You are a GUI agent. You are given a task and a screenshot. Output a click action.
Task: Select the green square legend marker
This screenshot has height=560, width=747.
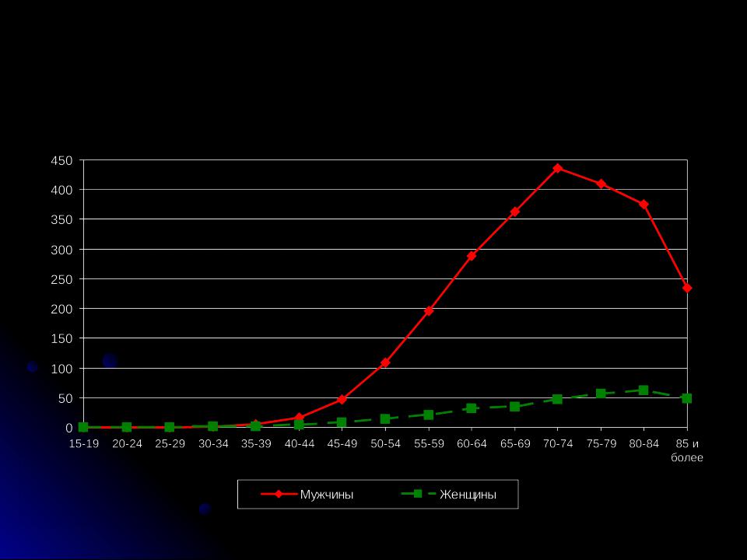418,494
